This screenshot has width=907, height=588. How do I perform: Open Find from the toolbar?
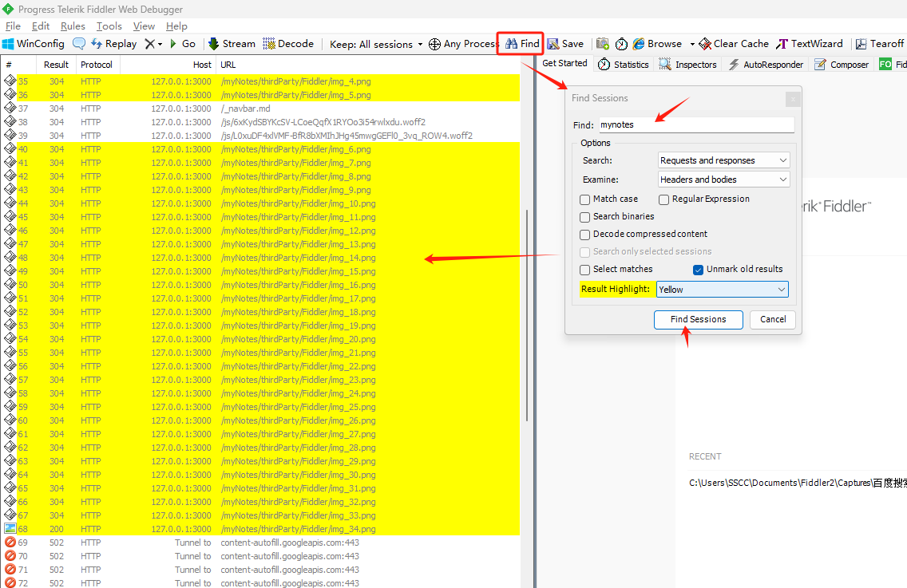(x=522, y=44)
